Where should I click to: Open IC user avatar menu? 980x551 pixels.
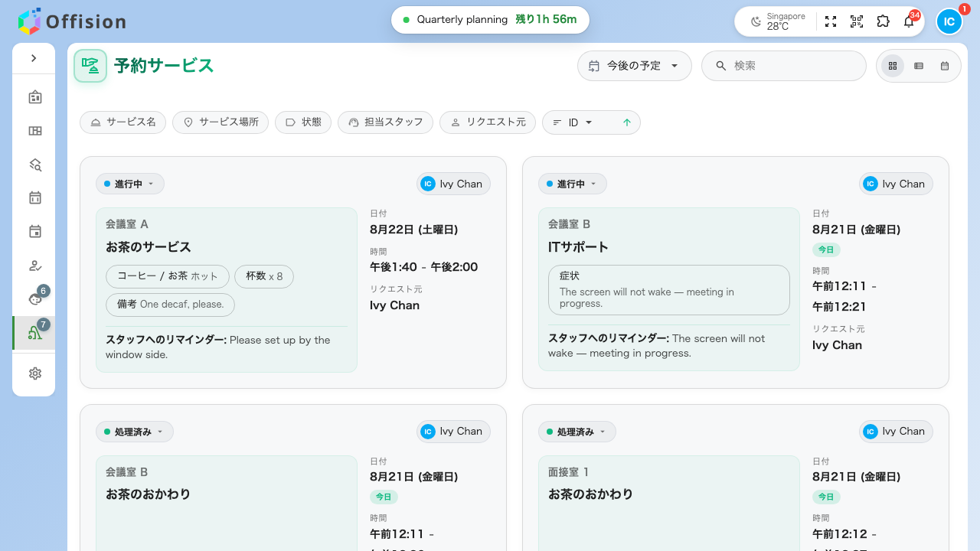point(949,21)
